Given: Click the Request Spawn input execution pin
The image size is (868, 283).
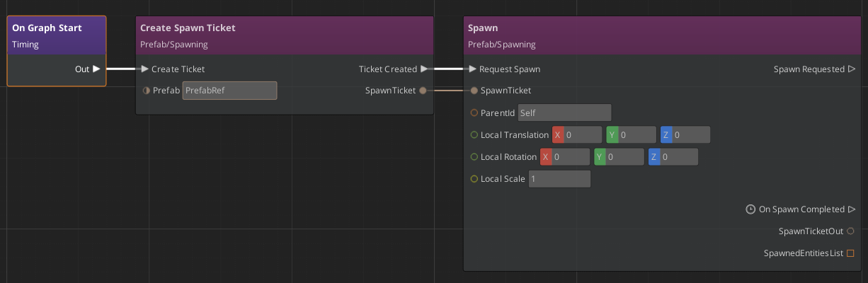Looking at the screenshot, I should click(472, 69).
